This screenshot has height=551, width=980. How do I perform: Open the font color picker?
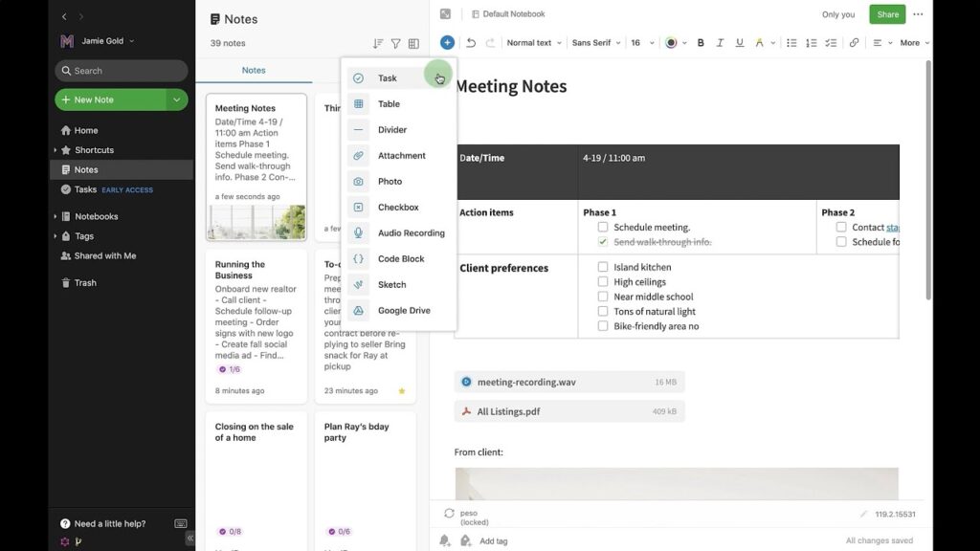(x=675, y=43)
